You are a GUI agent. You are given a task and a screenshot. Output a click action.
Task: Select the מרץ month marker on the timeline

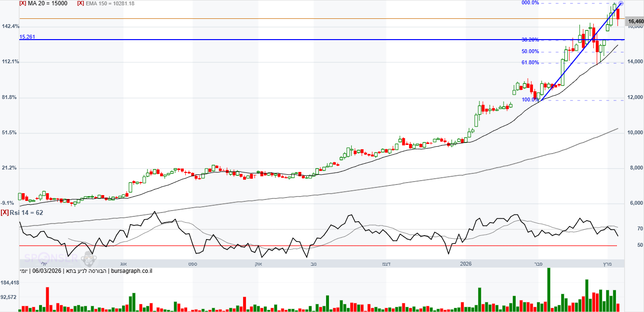click(607, 264)
